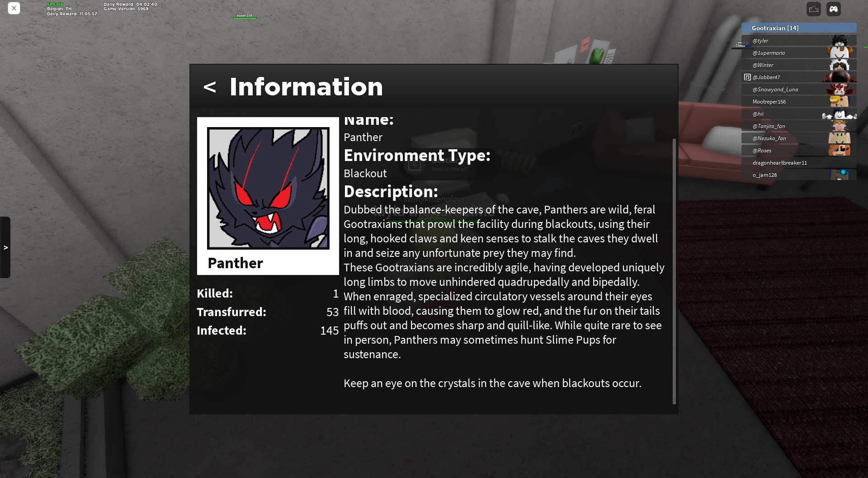Click @hii's avatar icon
Viewport: 868px width, 478px height.
tap(840, 114)
